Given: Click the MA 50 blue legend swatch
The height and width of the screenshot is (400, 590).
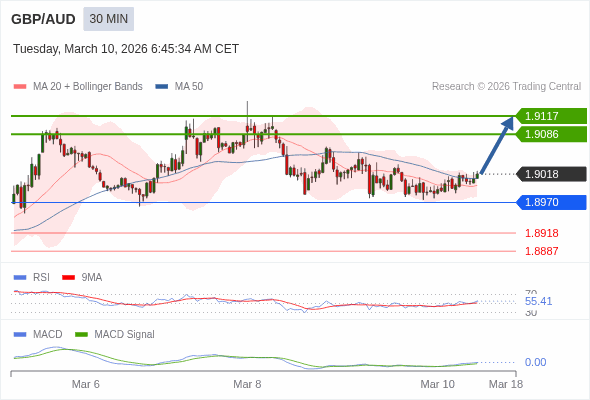Looking at the screenshot, I should pyautogui.click(x=162, y=87).
